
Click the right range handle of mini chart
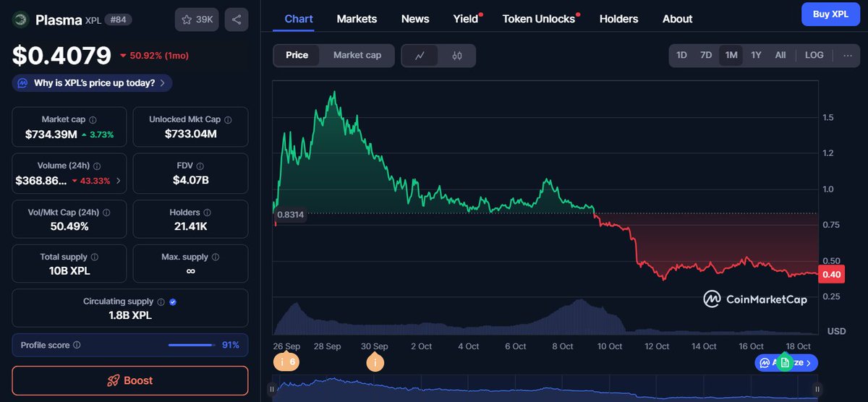tap(819, 390)
